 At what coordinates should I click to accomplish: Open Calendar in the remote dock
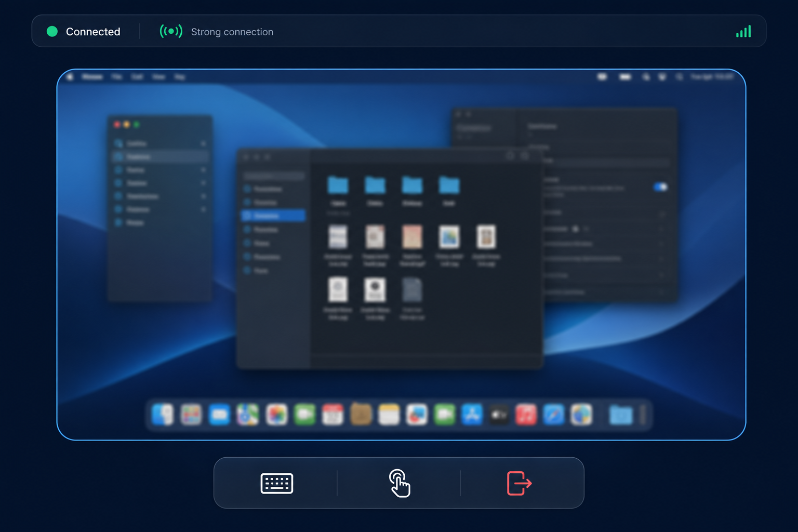click(x=333, y=415)
